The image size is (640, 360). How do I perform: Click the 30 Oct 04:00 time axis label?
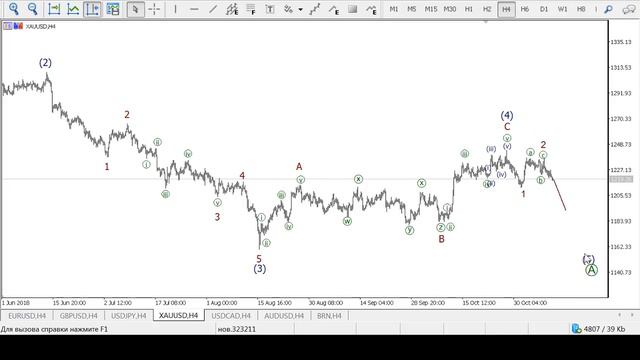coord(530,303)
